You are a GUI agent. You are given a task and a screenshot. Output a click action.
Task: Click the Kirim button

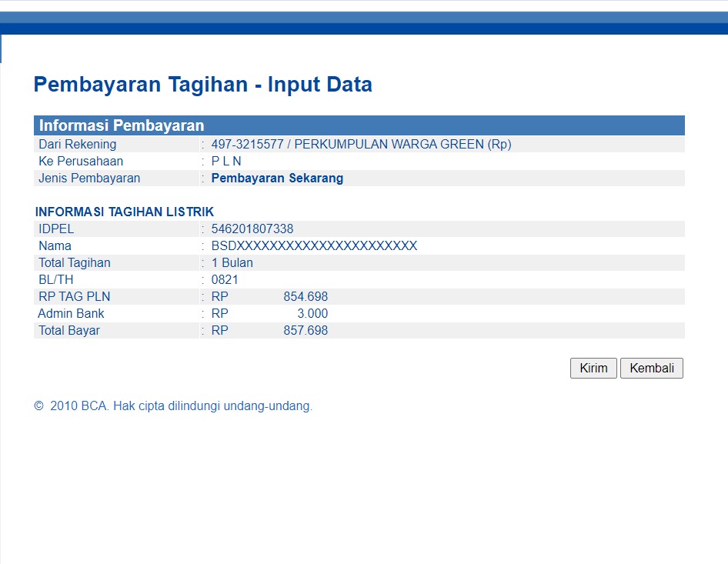[x=593, y=369]
